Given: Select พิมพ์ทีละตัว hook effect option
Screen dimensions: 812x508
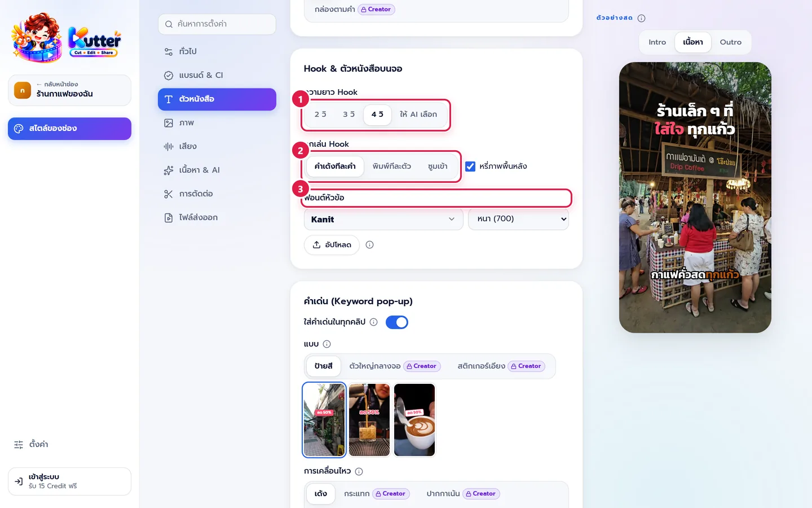Looking at the screenshot, I should click(392, 167).
